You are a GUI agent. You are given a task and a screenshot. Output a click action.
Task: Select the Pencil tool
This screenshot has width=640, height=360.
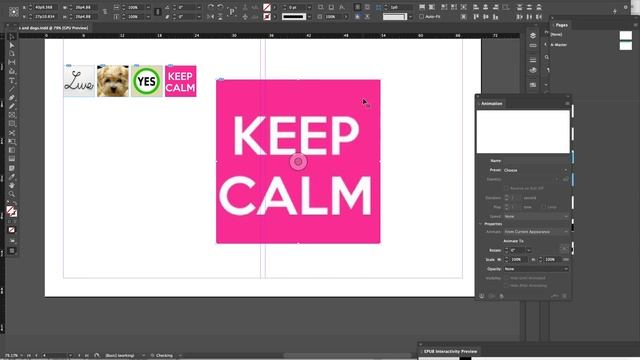[x=12, y=107]
